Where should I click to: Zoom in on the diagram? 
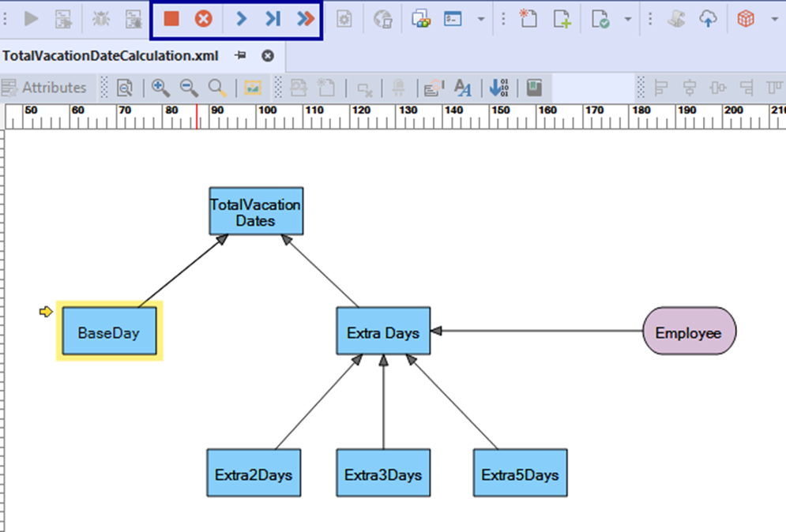click(x=160, y=88)
